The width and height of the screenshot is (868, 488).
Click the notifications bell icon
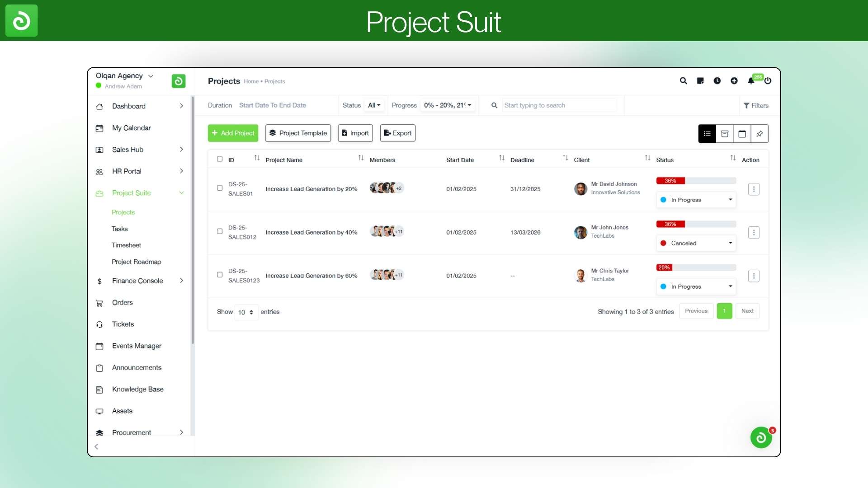point(751,81)
